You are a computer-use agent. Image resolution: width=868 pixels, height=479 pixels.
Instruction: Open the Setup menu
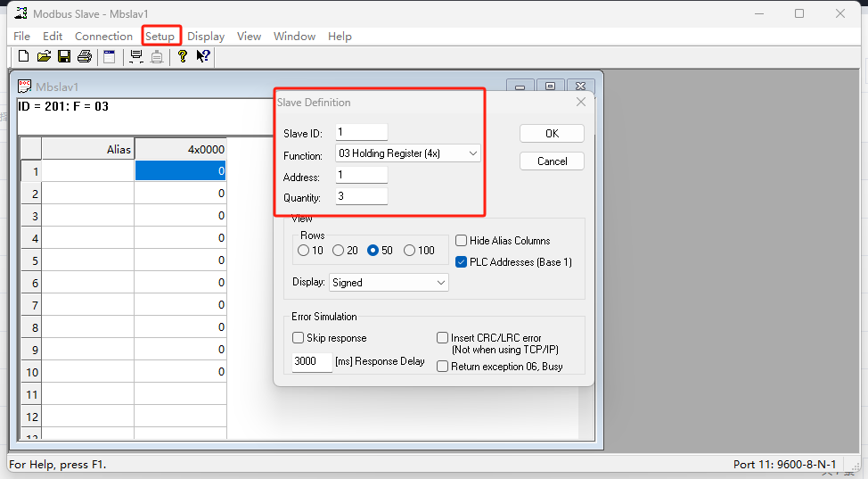160,37
